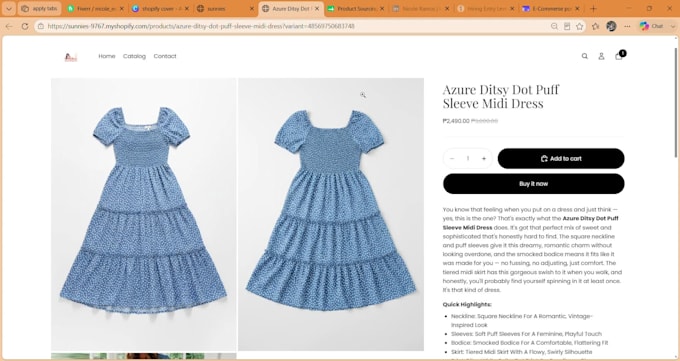Click the zoom magnifier in address bar
This screenshot has height=361, width=680.
click(x=554, y=26)
